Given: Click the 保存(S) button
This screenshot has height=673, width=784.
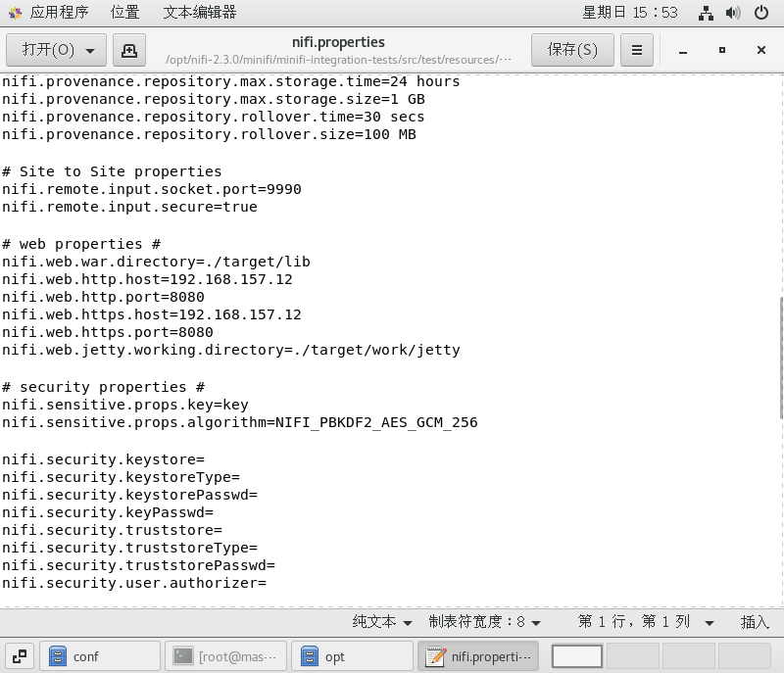Looking at the screenshot, I should 572,50.
